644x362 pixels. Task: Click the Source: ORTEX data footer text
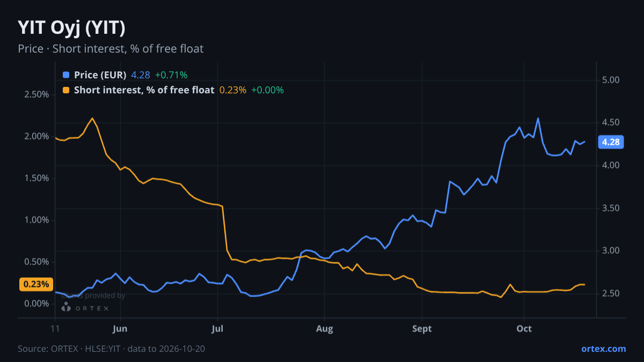(x=111, y=349)
